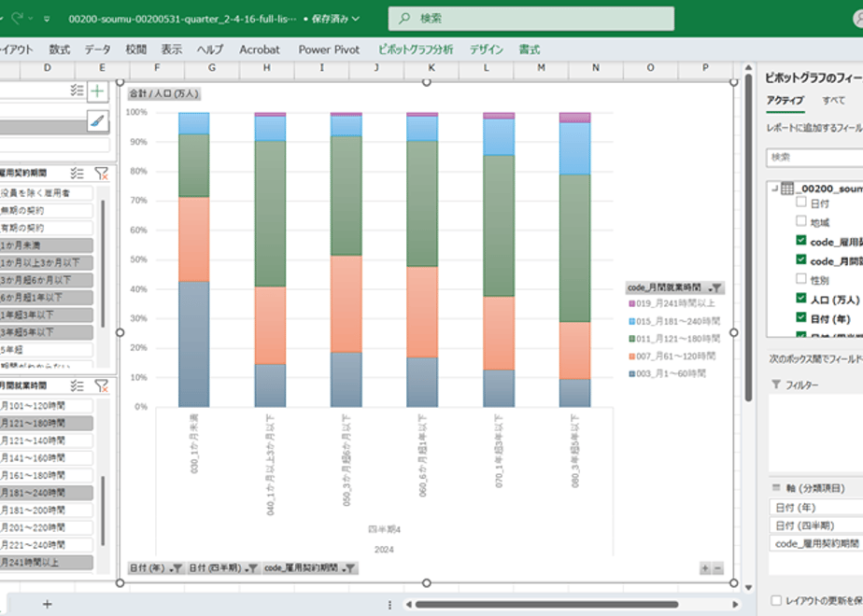863x616 pixels.
Task: Clear filter on 雇用契約期間 slicer
Action: (x=101, y=174)
